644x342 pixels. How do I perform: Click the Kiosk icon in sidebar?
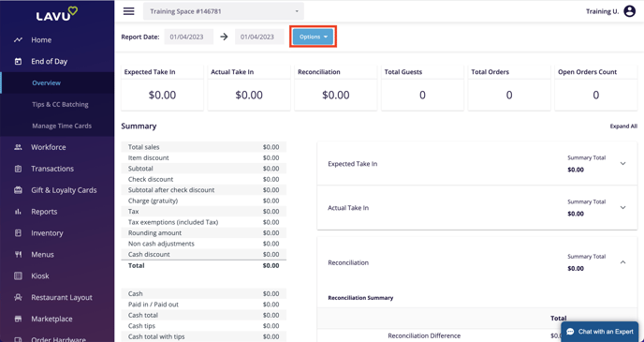[18, 275]
